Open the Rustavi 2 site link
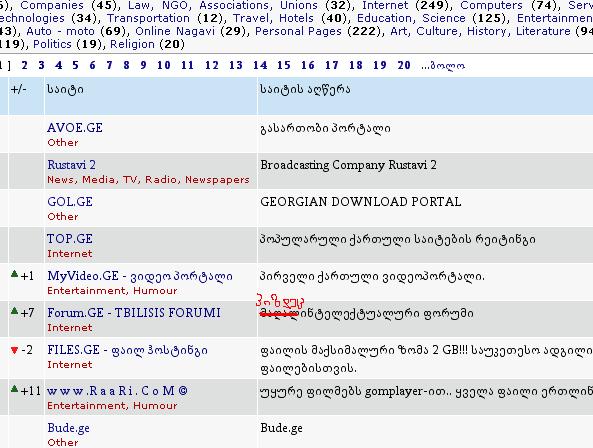Viewport: 593px width, 448px height. 71,165
